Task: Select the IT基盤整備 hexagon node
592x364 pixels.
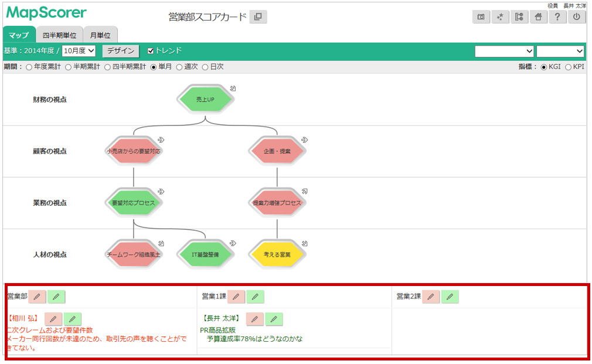Action: click(x=205, y=254)
